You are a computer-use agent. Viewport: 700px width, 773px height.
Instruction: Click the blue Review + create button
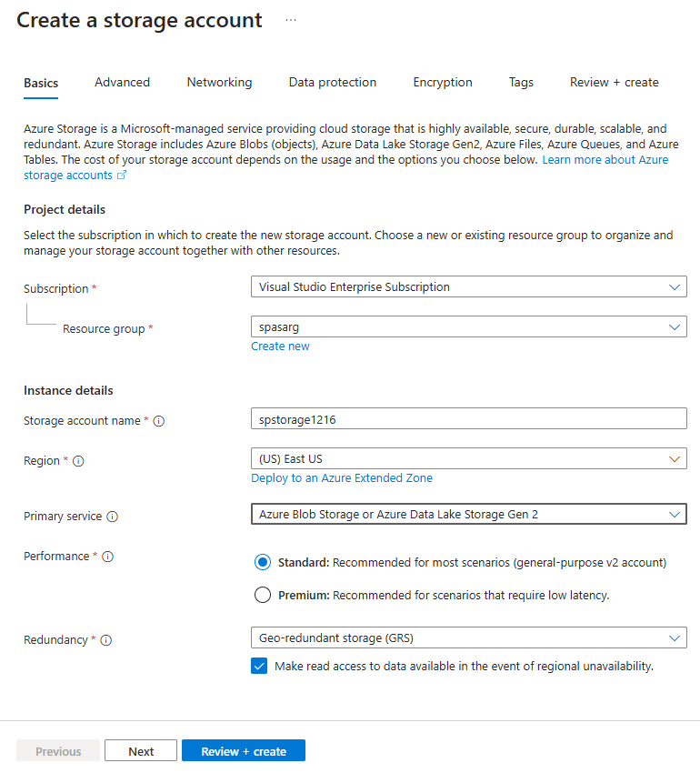coord(243,750)
